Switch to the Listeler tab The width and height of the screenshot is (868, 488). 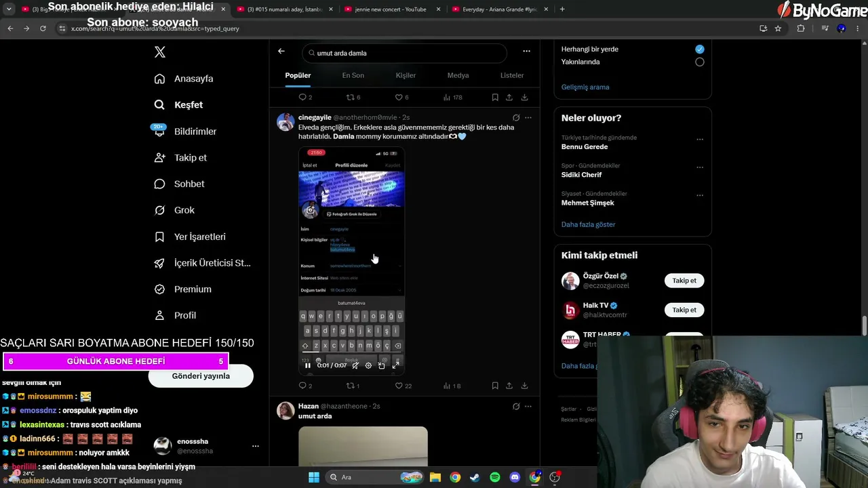(512, 75)
